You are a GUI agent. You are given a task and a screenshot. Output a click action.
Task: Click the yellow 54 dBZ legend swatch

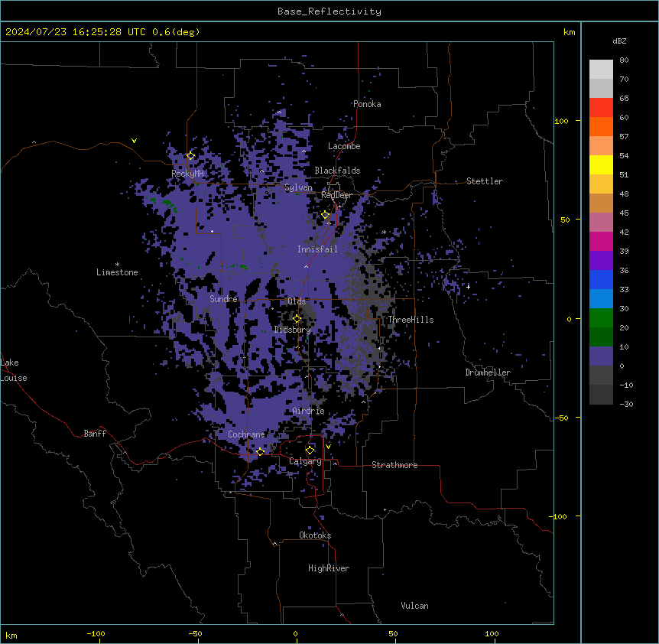(601, 164)
